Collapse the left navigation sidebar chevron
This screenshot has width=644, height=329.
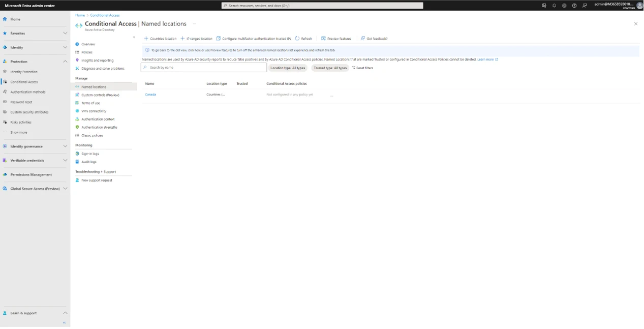(x=64, y=322)
